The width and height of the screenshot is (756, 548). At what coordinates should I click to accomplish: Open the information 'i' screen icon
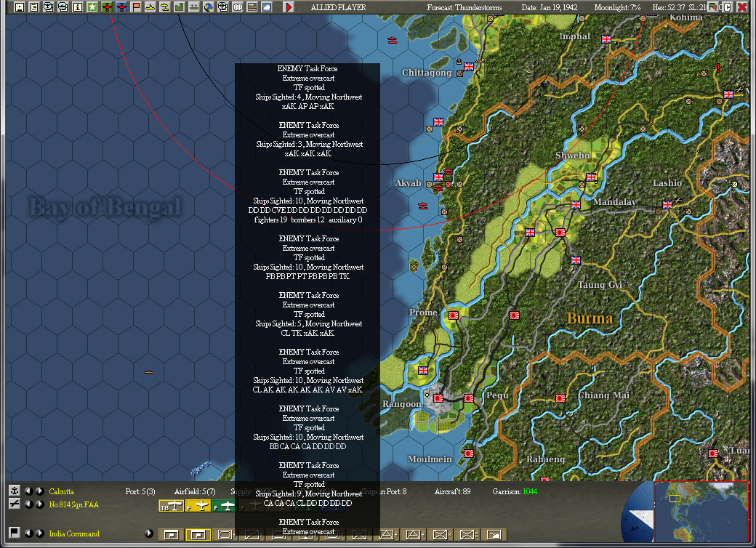coord(77,7)
